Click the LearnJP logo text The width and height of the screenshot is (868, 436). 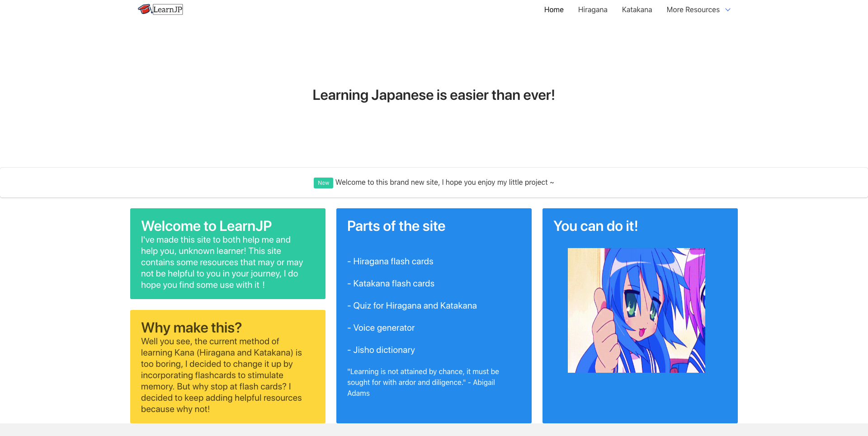point(168,9)
